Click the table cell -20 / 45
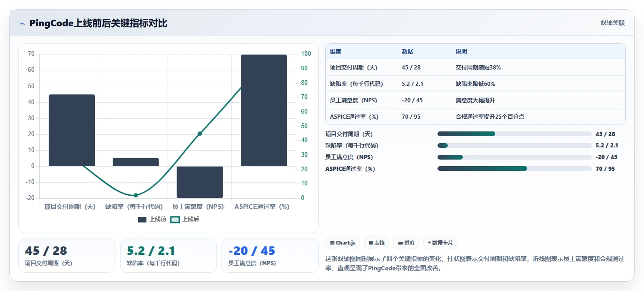 [412, 100]
